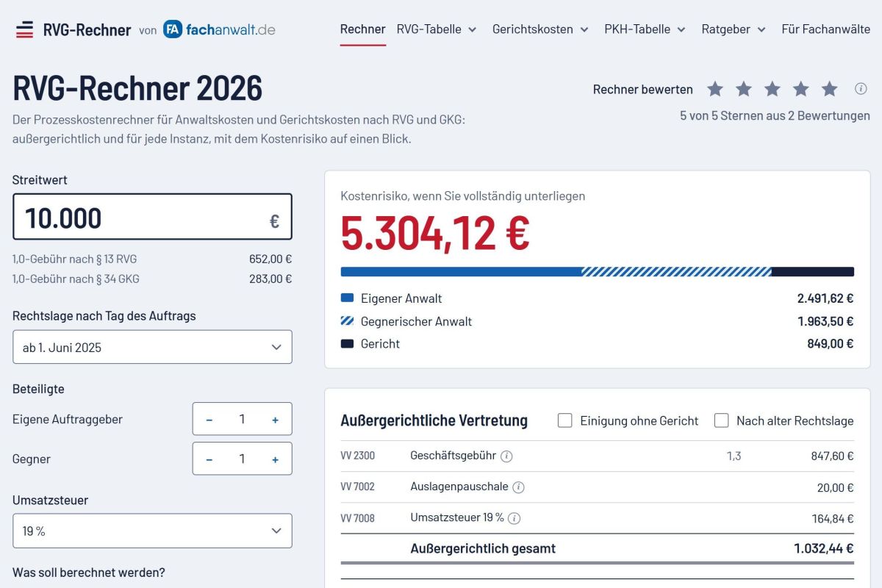Click the VV 7008 code label
882x588 pixels.
point(358,518)
